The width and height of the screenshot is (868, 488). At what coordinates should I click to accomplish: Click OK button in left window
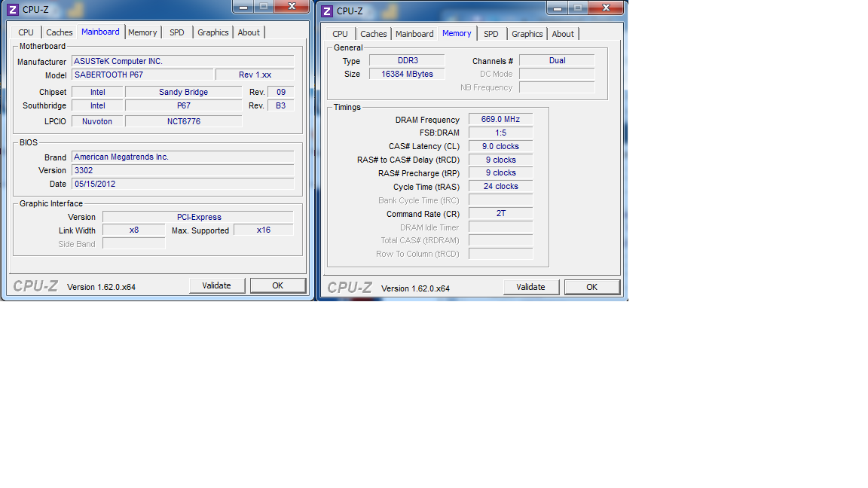point(278,285)
